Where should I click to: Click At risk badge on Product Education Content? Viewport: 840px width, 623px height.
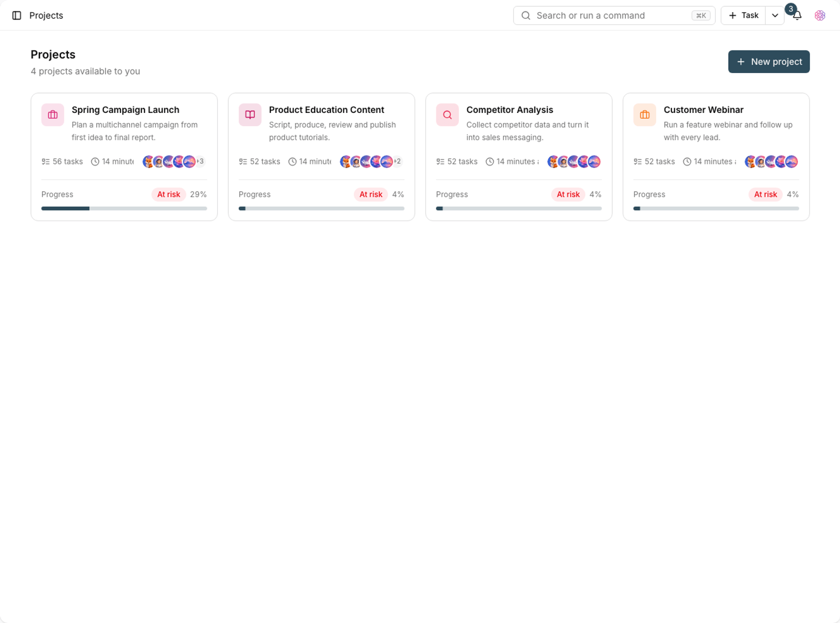(x=371, y=194)
